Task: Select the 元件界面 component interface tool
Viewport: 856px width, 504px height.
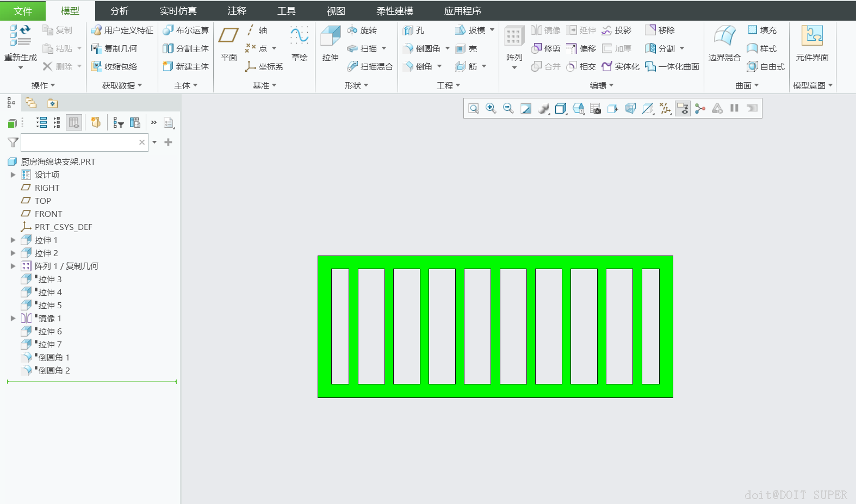Action: [x=812, y=43]
